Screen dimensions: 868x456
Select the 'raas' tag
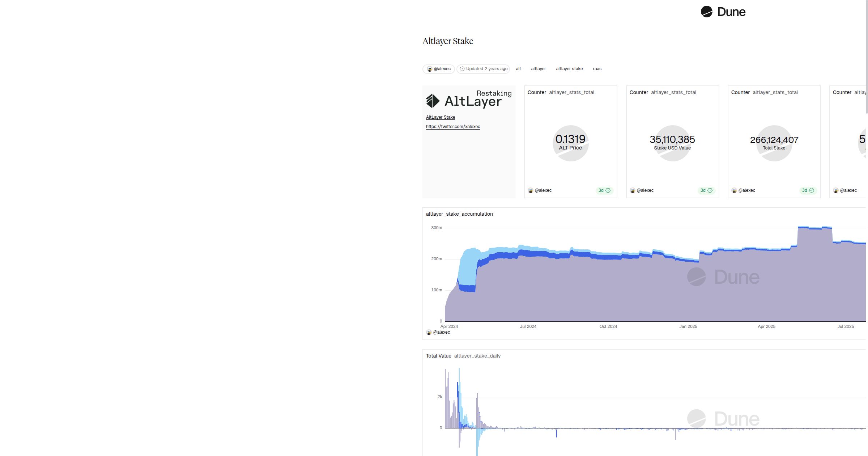tap(597, 69)
